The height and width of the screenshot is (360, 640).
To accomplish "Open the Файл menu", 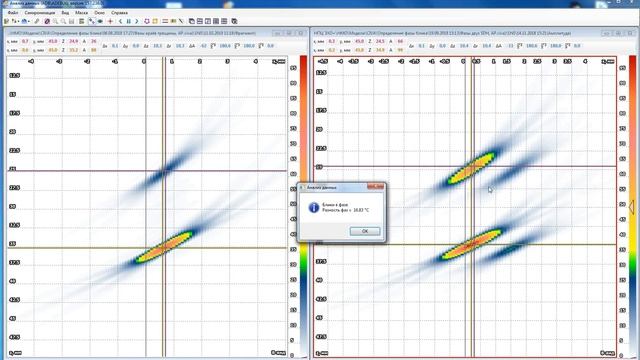I will point(13,13).
